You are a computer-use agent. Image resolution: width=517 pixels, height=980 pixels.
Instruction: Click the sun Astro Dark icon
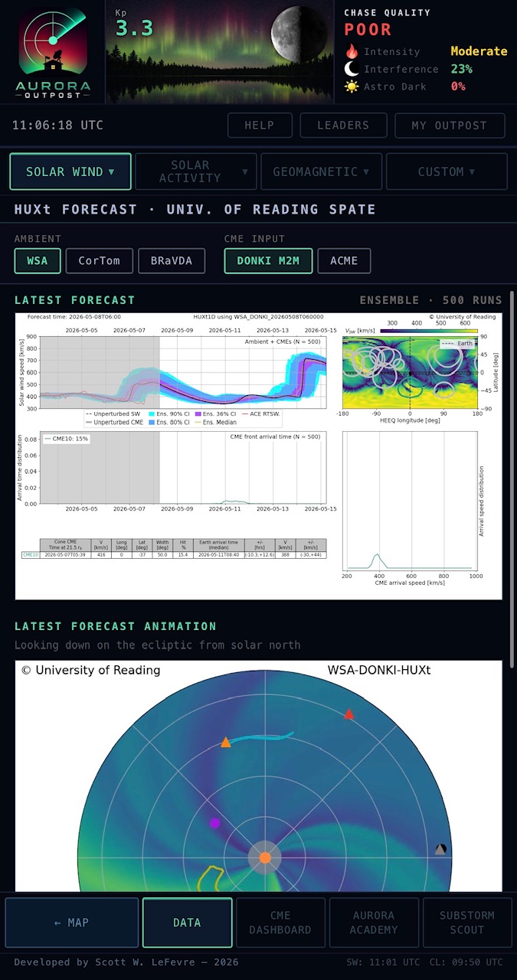point(352,87)
